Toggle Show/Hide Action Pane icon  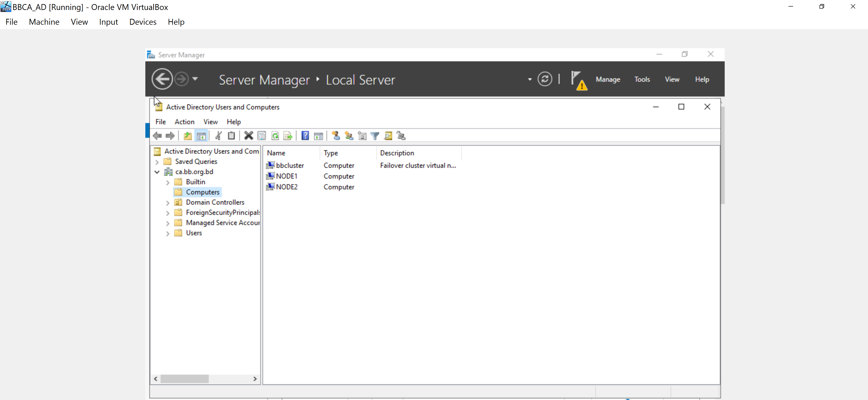pos(318,136)
